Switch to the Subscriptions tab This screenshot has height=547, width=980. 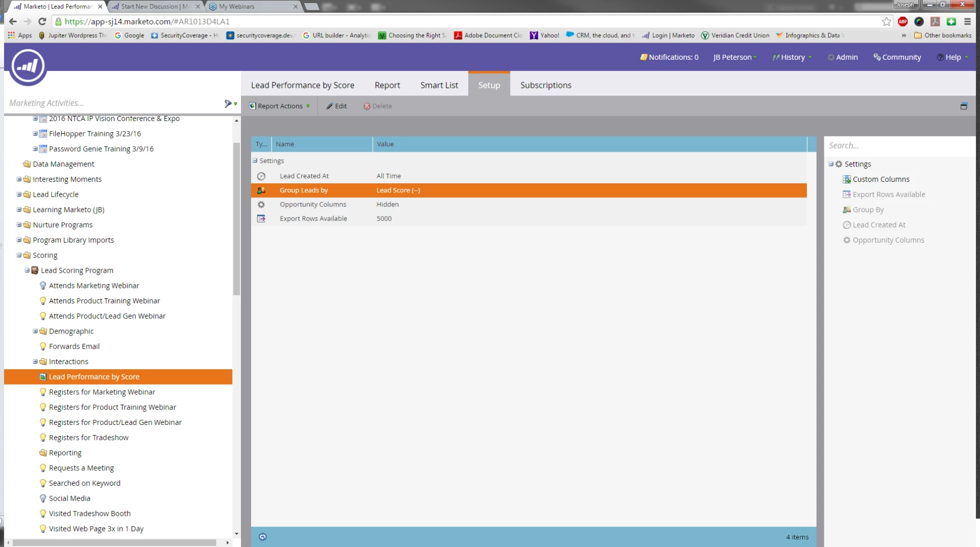[546, 85]
